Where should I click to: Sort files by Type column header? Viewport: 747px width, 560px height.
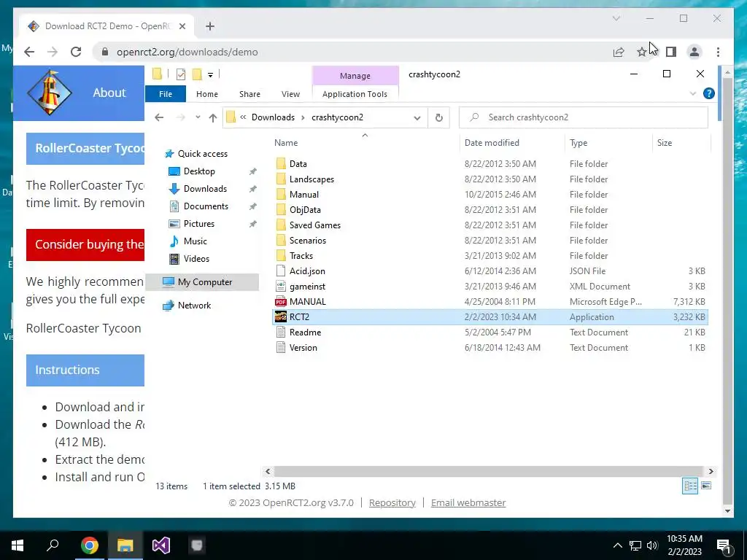pos(578,143)
